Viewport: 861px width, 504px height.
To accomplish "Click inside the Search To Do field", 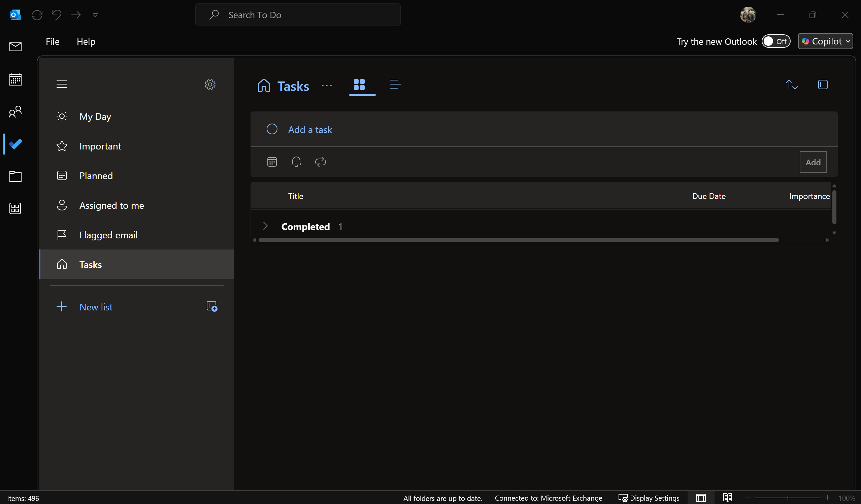I will pyautogui.click(x=298, y=15).
